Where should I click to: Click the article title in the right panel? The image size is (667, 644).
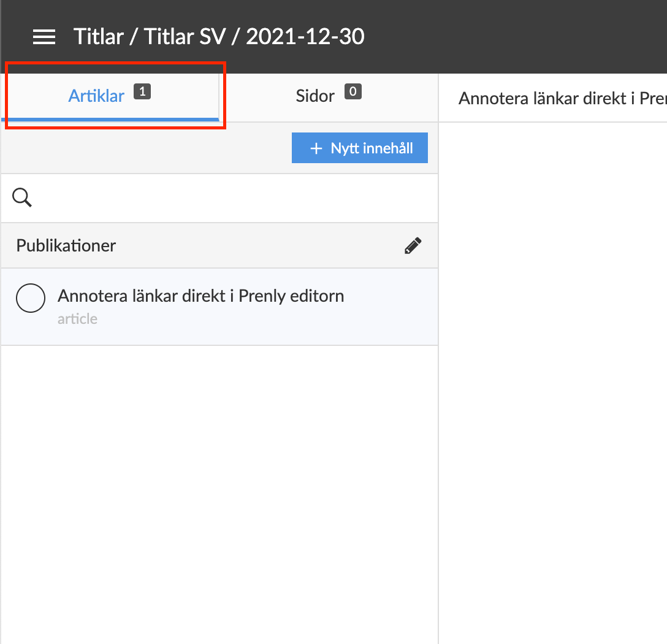point(561,98)
